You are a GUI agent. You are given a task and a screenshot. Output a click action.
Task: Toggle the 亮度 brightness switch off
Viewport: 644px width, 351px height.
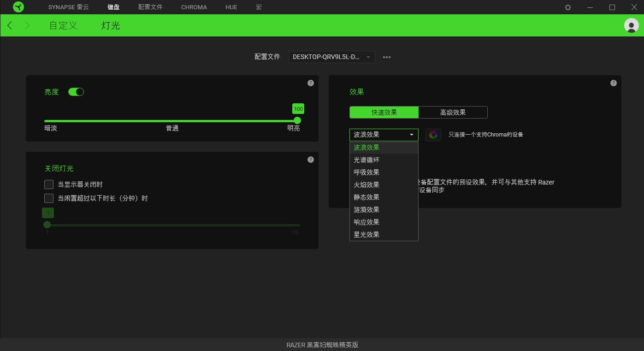coord(76,92)
